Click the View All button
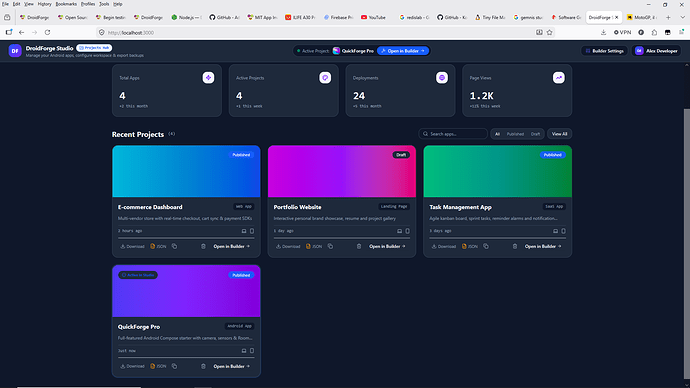690x388 pixels. pyautogui.click(x=559, y=134)
